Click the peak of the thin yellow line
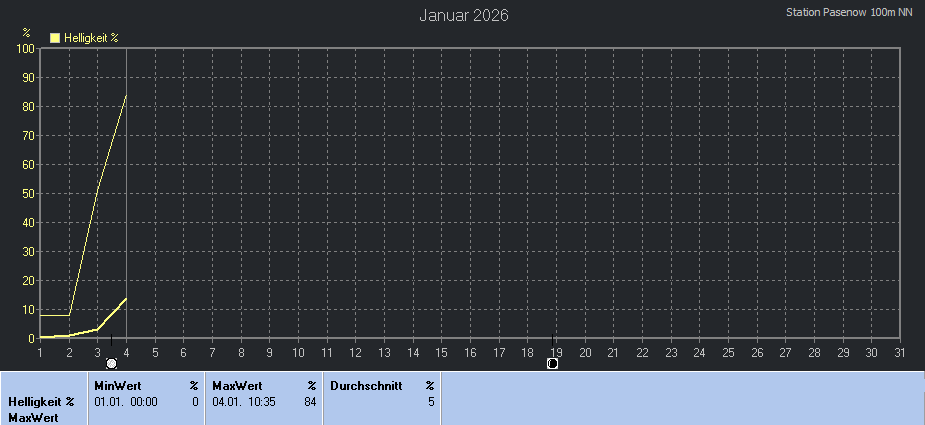 [125, 95]
